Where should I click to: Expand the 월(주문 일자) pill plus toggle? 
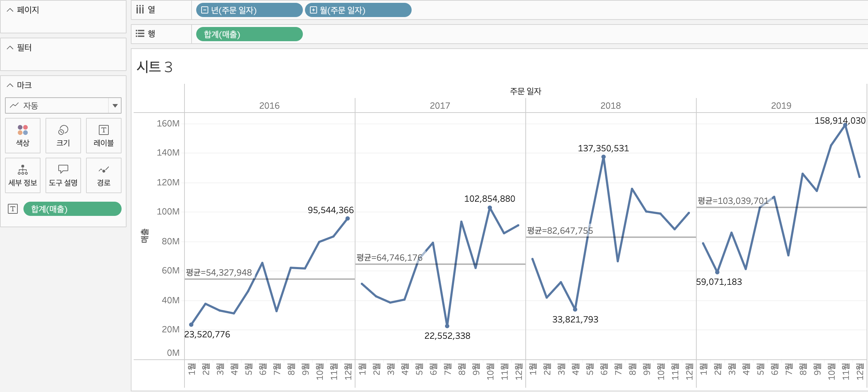[313, 10]
